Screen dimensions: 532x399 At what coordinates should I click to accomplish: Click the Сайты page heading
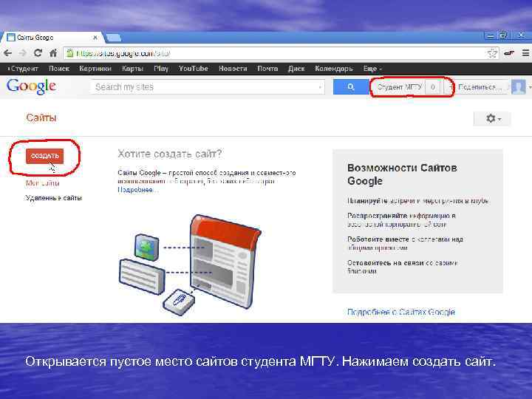point(41,117)
